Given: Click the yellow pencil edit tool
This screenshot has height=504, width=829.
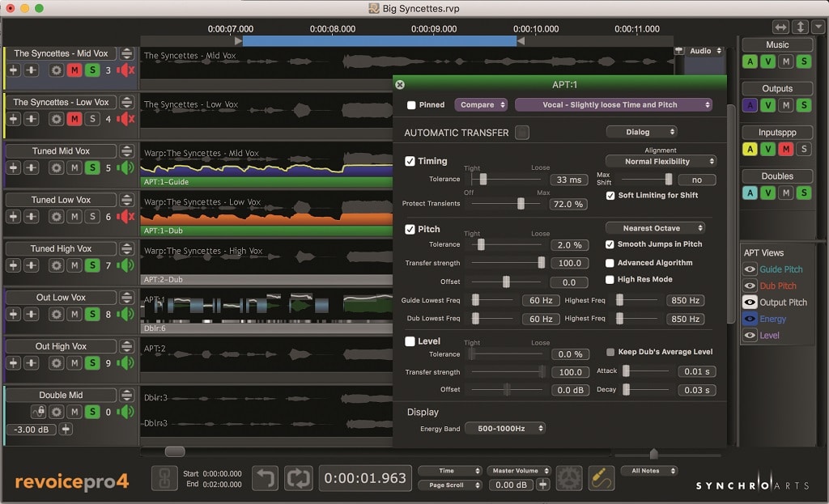Looking at the screenshot, I should point(602,478).
